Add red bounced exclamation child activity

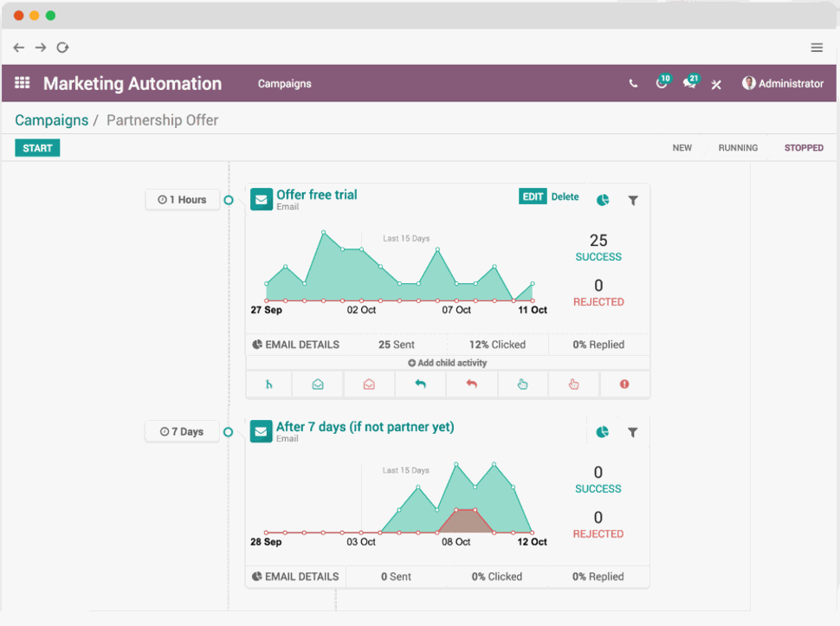pos(624,384)
